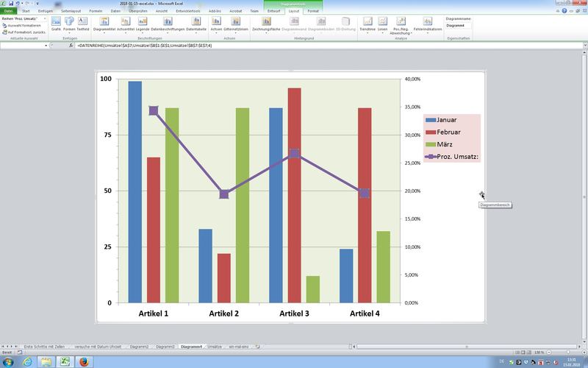Click the 100 primary axis label

tap(106, 79)
